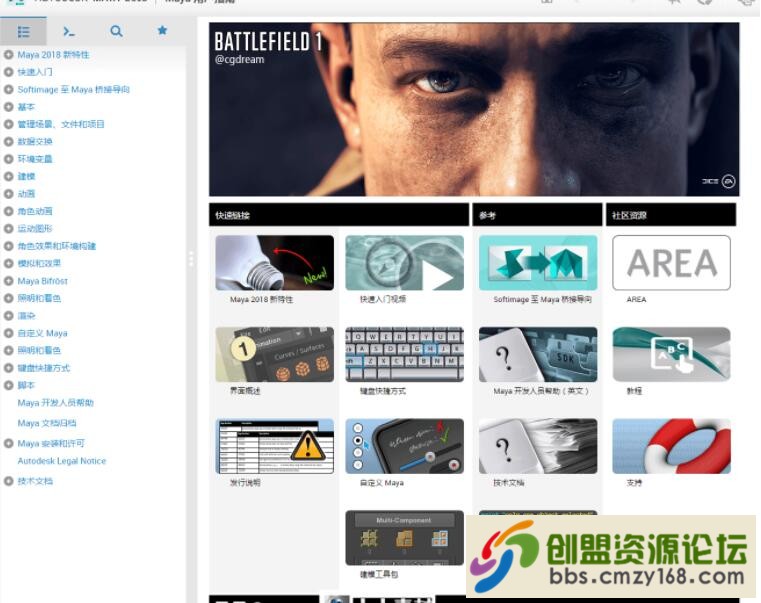Open the 自定义 Maya tile thumbnail
The height and width of the screenshot is (603, 761).
[404, 446]
